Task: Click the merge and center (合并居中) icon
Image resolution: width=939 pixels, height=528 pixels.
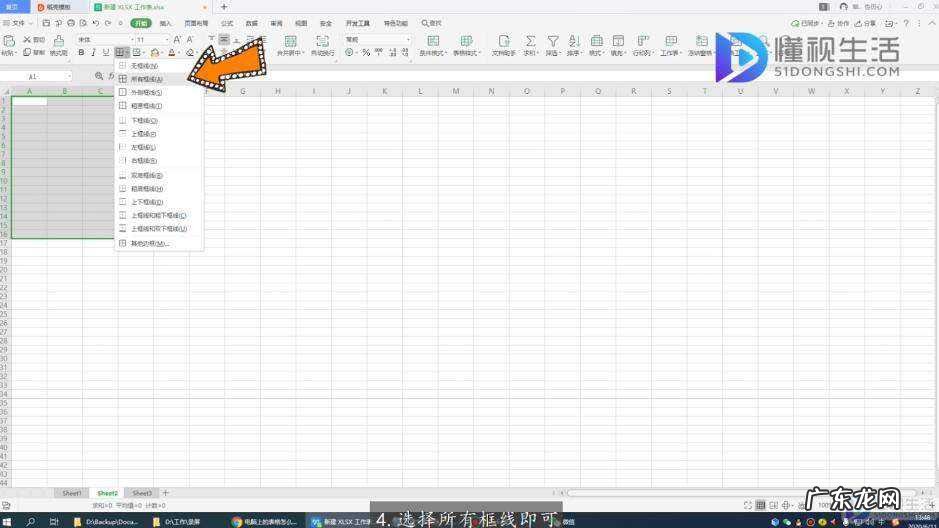Action: [290, 42]
